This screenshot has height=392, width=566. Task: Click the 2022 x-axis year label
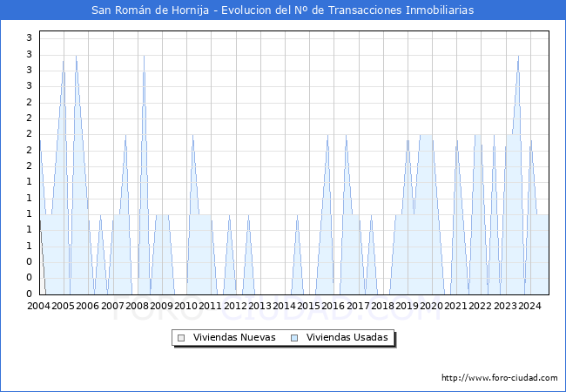click(481, 306)
